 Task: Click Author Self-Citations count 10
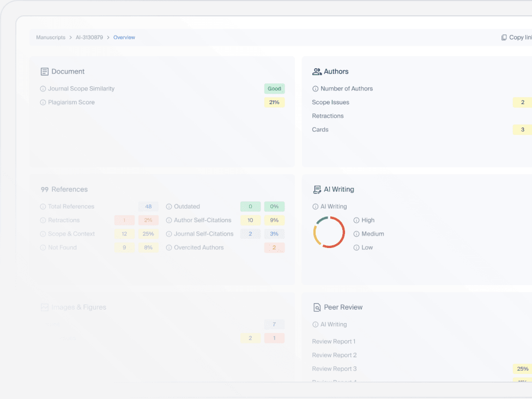pos(250,220)
